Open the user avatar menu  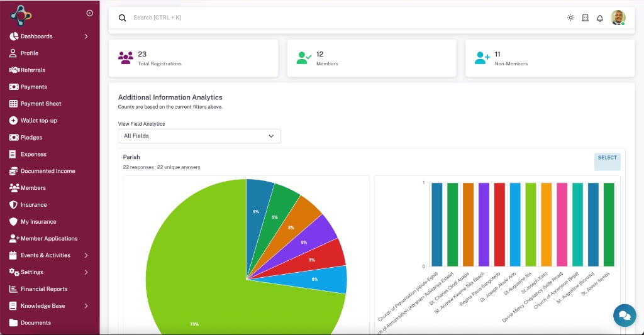pos(618,18)
